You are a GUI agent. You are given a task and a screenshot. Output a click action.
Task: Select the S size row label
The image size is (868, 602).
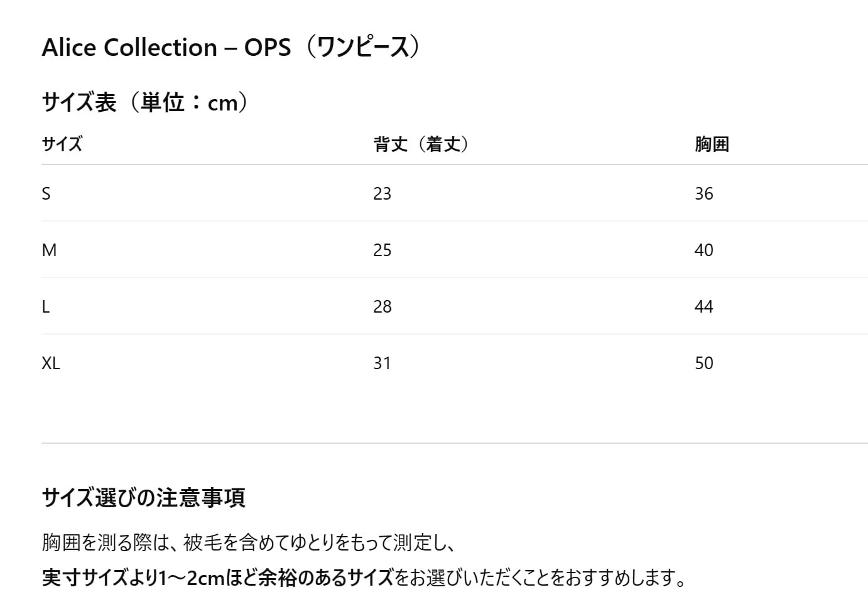[46, 193]
